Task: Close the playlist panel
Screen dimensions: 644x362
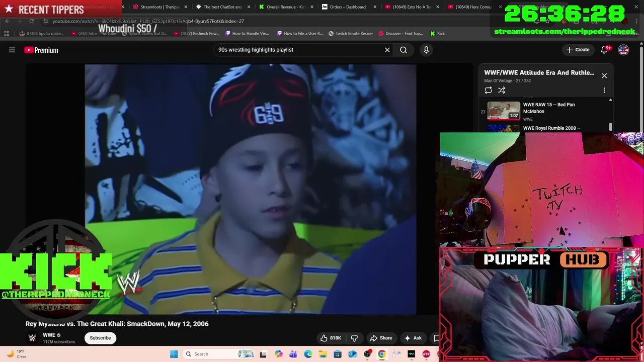Action: [604, 76]
